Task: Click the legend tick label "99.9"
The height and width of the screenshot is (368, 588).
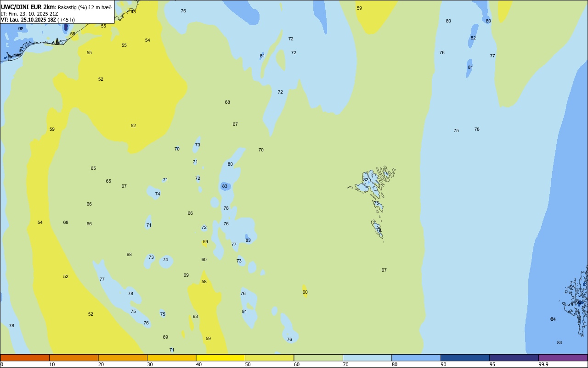Action: tap(543, 364)
